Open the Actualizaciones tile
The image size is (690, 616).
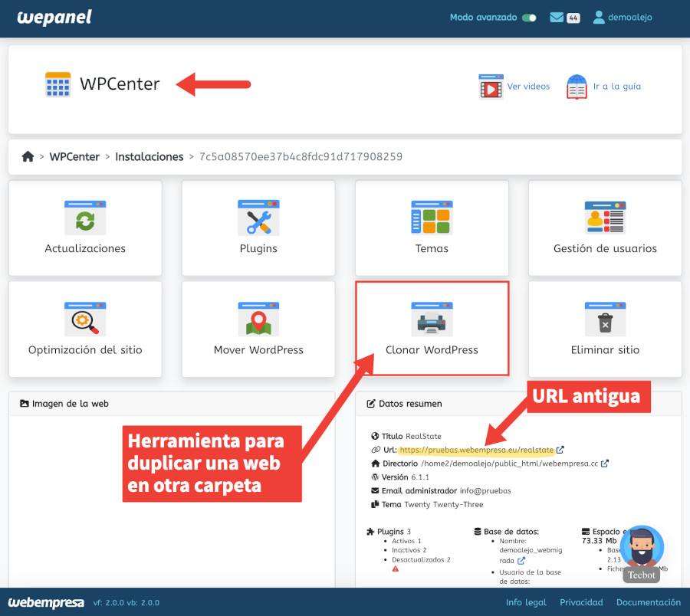(85, 228)
